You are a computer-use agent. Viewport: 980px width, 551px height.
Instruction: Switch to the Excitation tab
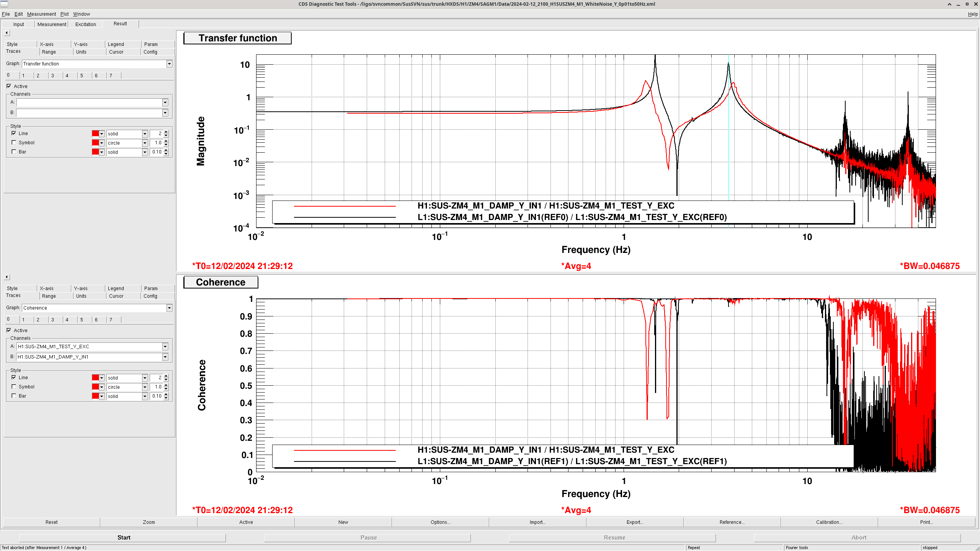click(x=85, y=24)
